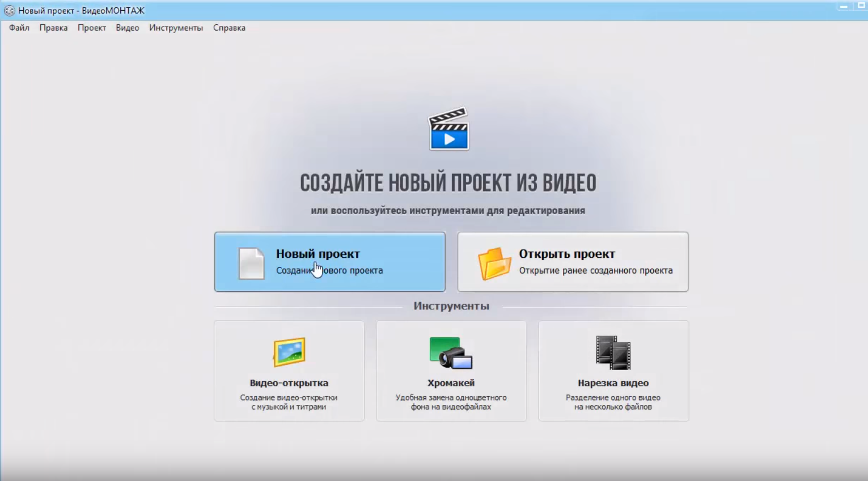Click the Инструменты section heading
This screenshot has width=868, height=481.
(x=451, y=306)
